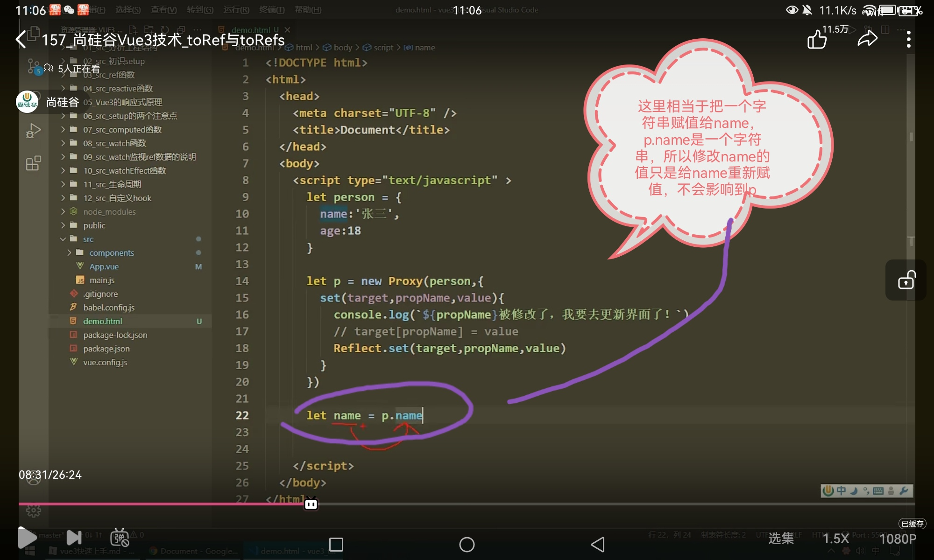The width and height of the screenshot is (934, 560).
Task: Tap the share arrow icon
Action: point(867,39)
